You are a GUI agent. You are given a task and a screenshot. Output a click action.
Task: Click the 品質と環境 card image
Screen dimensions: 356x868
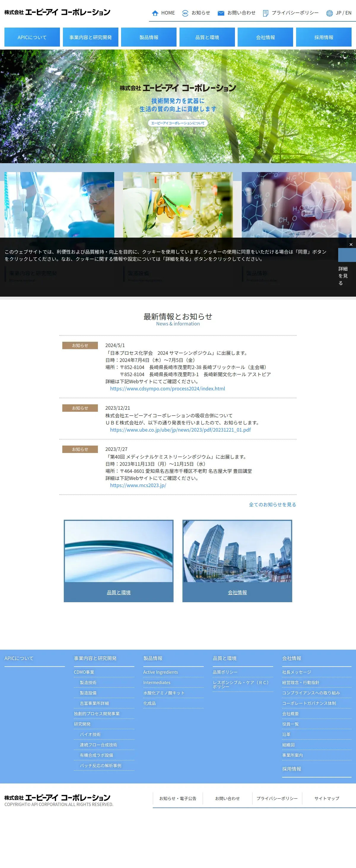pyautogui.click(x=119, y=551)
